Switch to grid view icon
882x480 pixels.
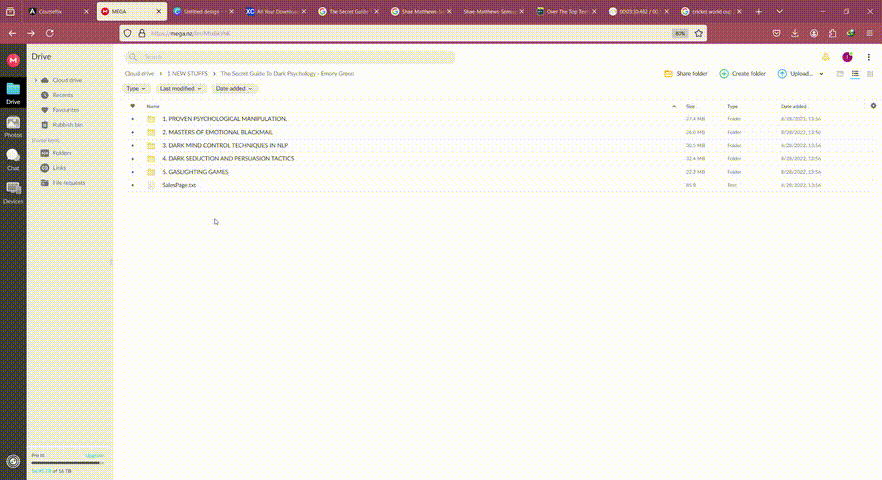(x=870, y=74)
